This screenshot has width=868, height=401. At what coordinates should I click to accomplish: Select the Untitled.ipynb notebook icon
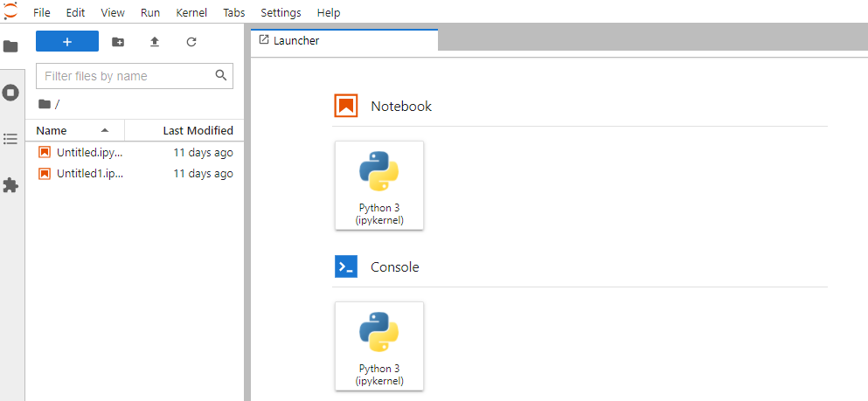click(45, 152)
